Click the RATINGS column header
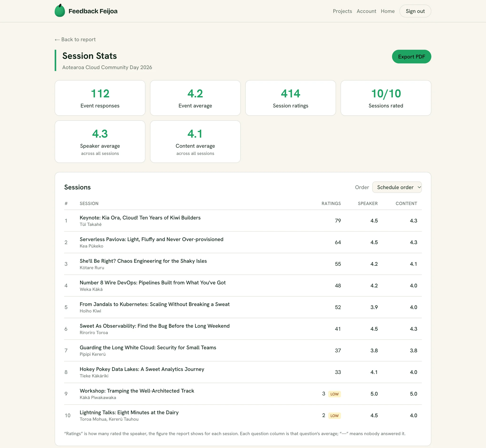Screen dimensions: 486x448 click(x=331, y=203)
